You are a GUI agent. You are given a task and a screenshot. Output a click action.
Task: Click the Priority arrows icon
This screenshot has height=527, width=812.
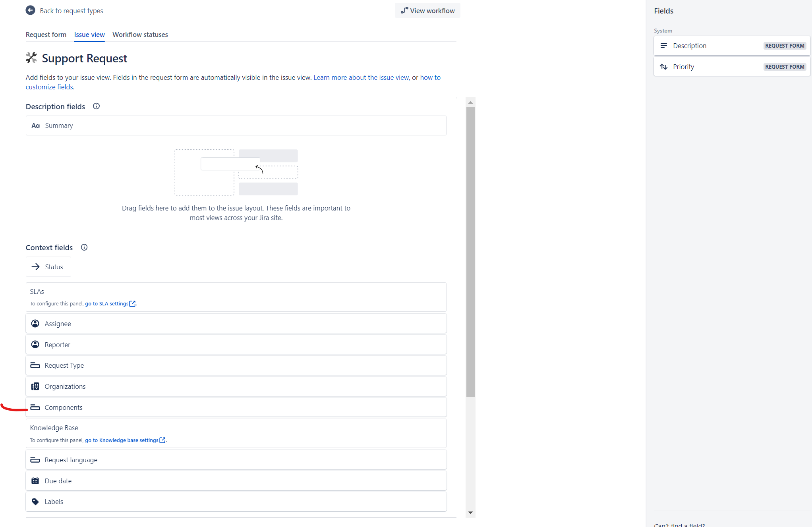coord(663,67)
